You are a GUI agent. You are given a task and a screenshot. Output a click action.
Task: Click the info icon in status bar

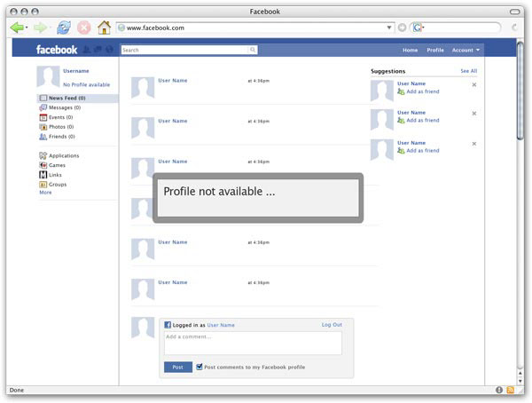point(499,390)
